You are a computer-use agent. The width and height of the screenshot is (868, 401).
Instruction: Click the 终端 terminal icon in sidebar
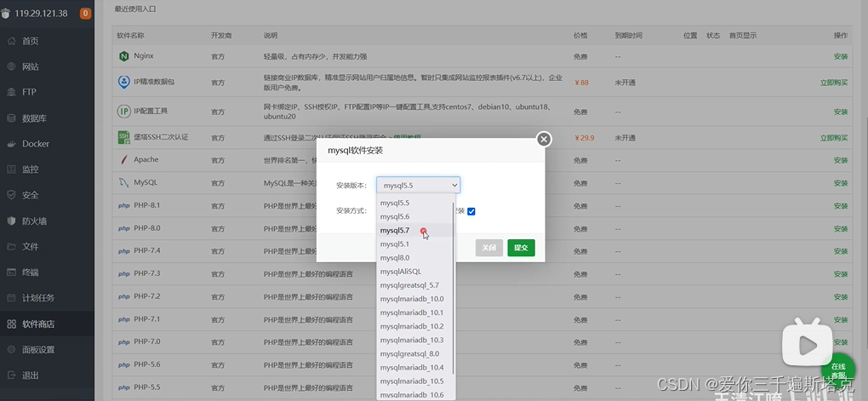(x=11, y=272)
